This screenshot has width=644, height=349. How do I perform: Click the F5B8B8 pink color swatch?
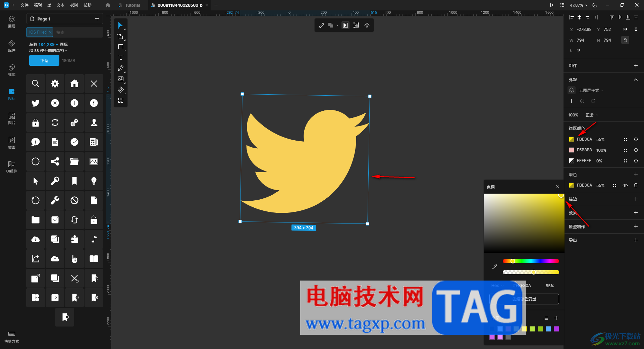(572, 150)
